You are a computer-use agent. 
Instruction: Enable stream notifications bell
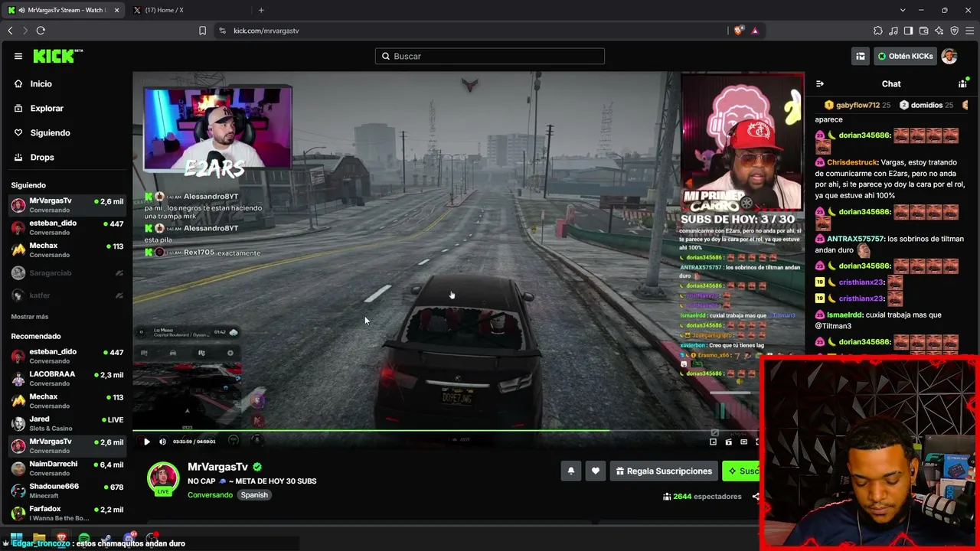tap(571, 471)
